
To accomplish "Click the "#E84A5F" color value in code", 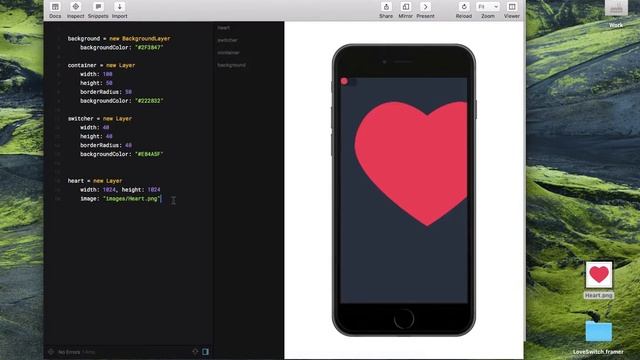I will click(x=149, y=154).
